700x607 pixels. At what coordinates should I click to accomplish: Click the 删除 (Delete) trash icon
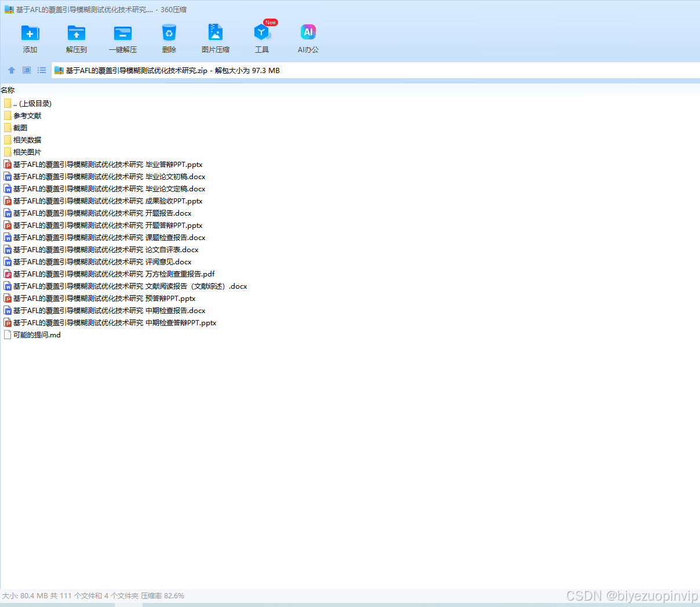[x=169, y=33]
